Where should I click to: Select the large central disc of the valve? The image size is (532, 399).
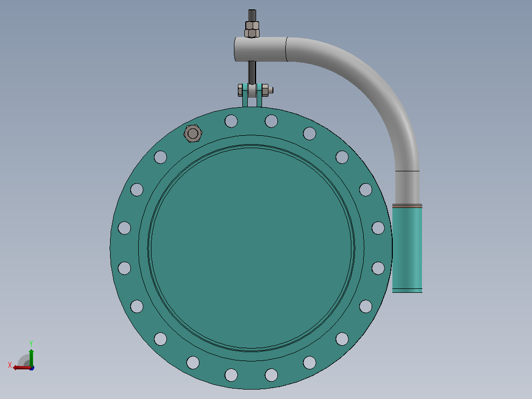pos(251,248)
